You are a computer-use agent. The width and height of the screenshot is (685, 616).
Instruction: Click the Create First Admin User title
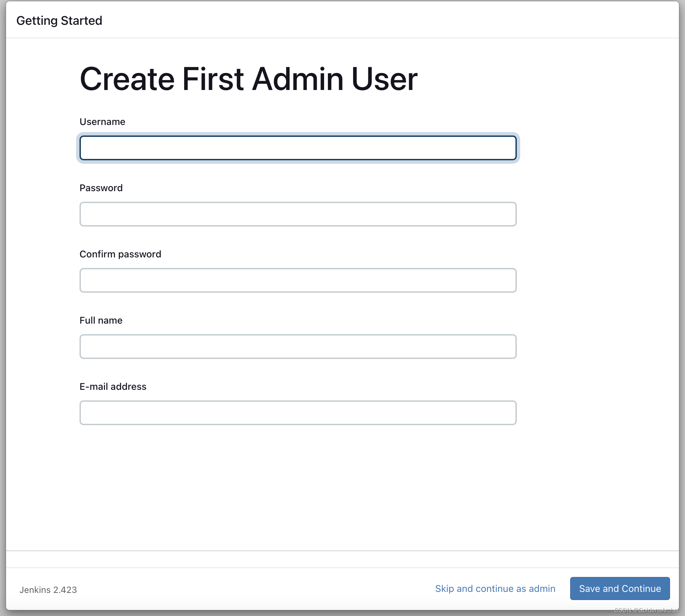tap(249, 78)
